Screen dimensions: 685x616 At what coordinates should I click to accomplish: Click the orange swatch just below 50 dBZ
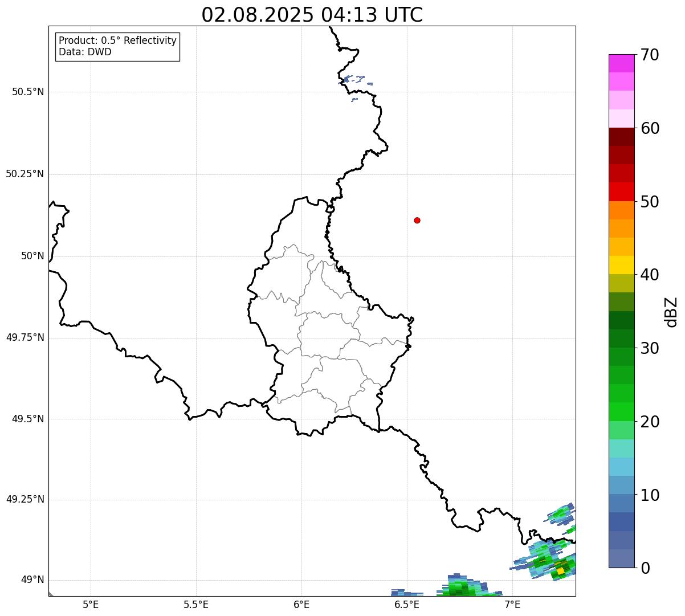pos(621,210)
